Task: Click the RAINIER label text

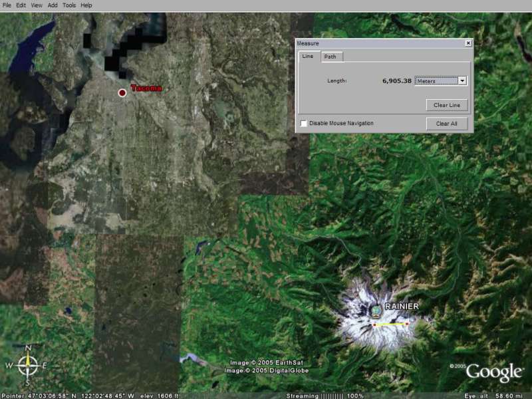Action: pos(402,307)
